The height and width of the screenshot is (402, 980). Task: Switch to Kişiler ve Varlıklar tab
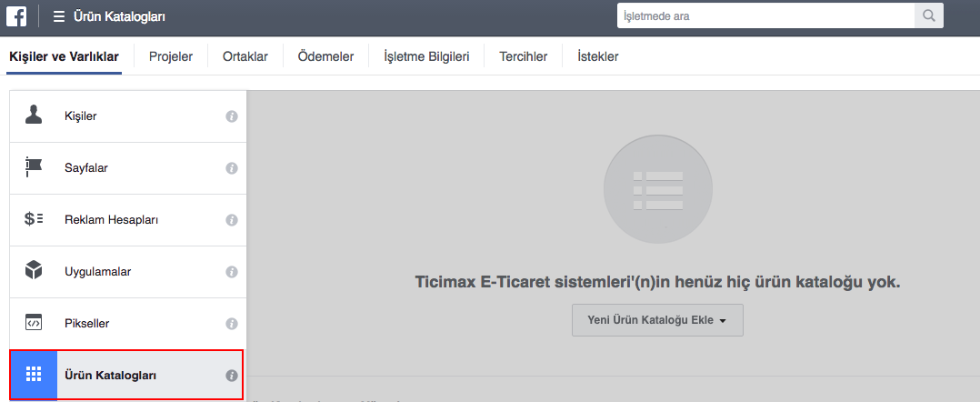click(x=64, y=57)
